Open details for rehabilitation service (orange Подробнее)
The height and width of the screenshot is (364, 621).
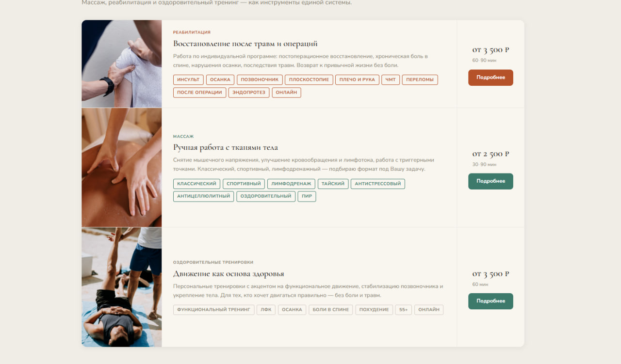pos(490,78)
